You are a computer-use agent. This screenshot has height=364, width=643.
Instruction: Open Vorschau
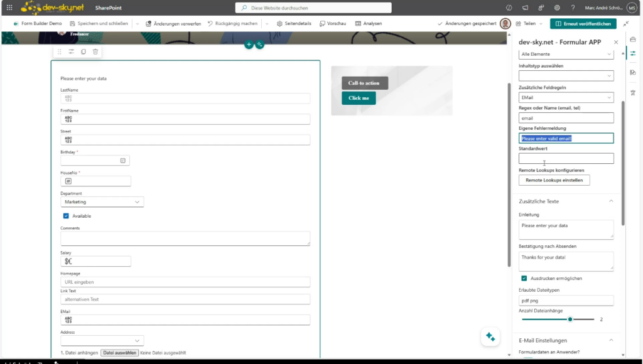(333, 24)
